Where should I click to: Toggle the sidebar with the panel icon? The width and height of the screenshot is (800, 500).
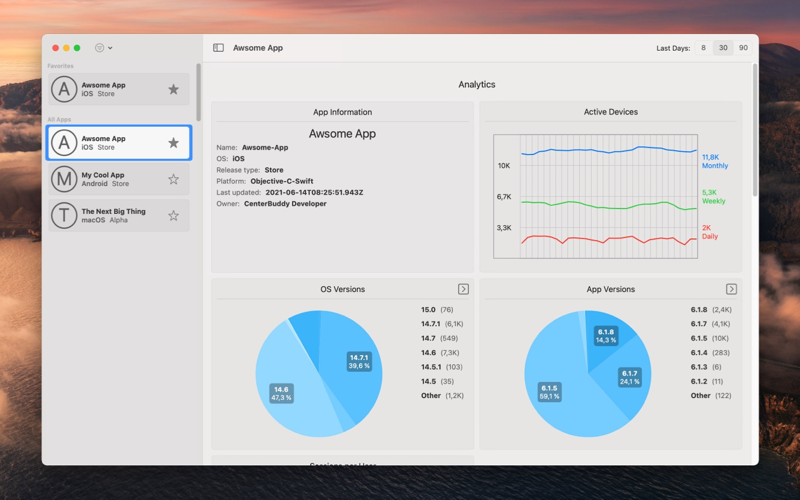218,47
